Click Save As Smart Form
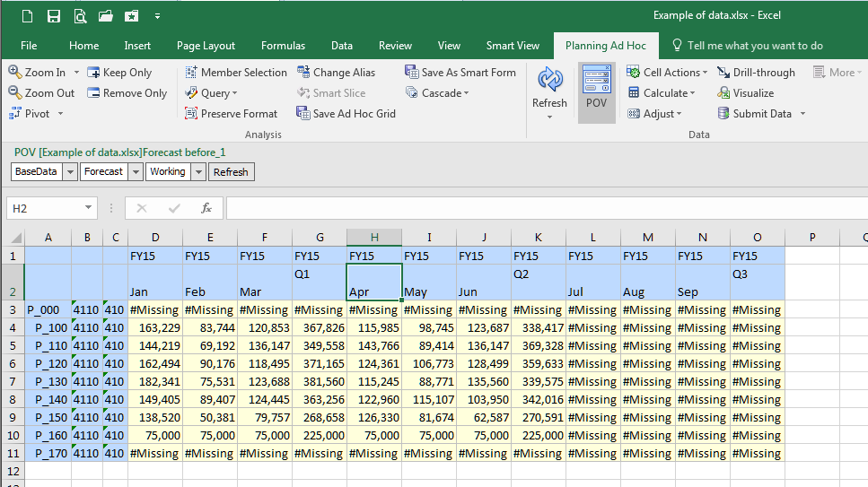 click(x=460, y=73)
